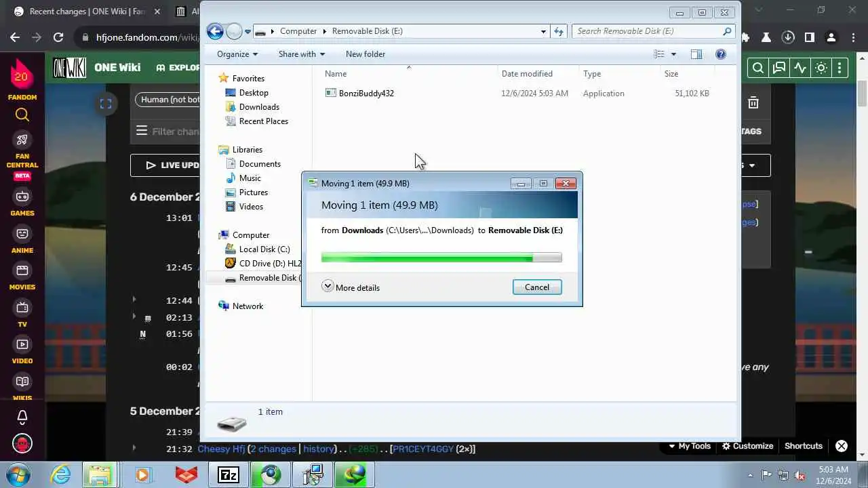Open the Cheesy Hfj link

[221, 449]
